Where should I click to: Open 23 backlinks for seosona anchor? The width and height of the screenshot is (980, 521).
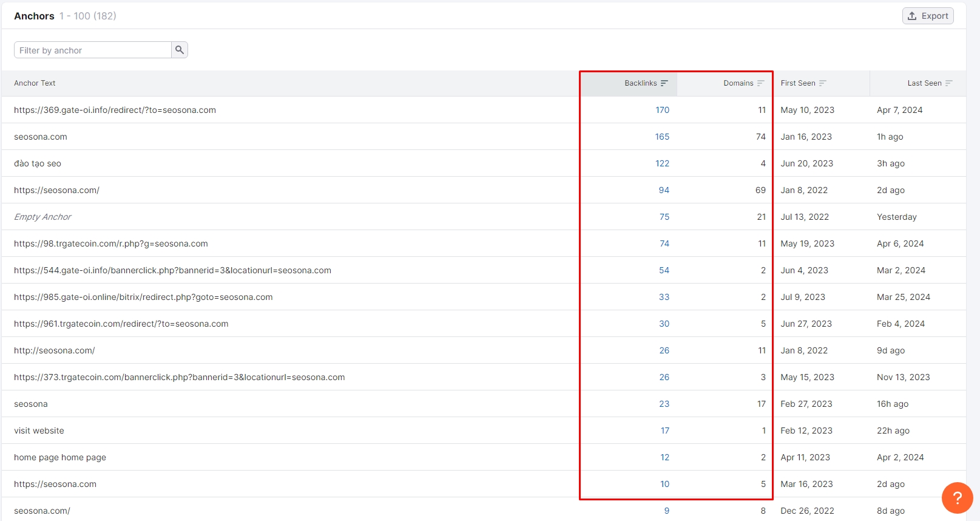click(x=664, y=404)
